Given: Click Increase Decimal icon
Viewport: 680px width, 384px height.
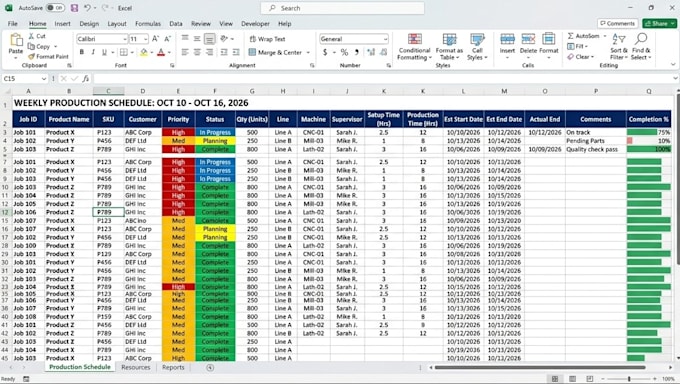Looking at the screenshot, I should coord(371,52).
